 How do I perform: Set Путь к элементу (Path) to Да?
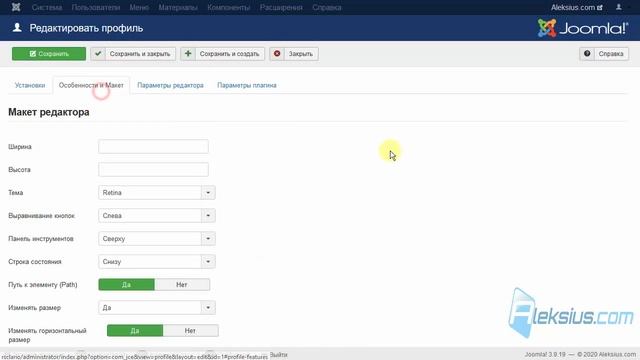tap(127, 284)
